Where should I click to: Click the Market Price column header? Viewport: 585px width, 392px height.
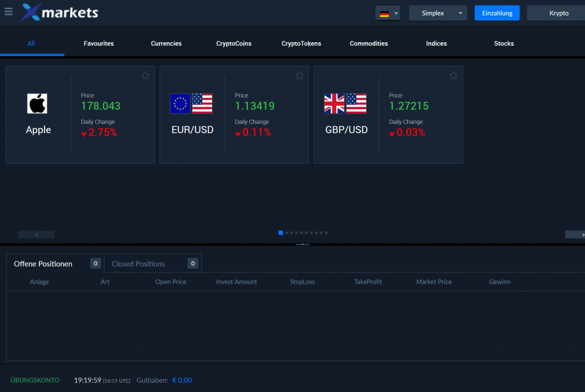click(x=434, y=282)
